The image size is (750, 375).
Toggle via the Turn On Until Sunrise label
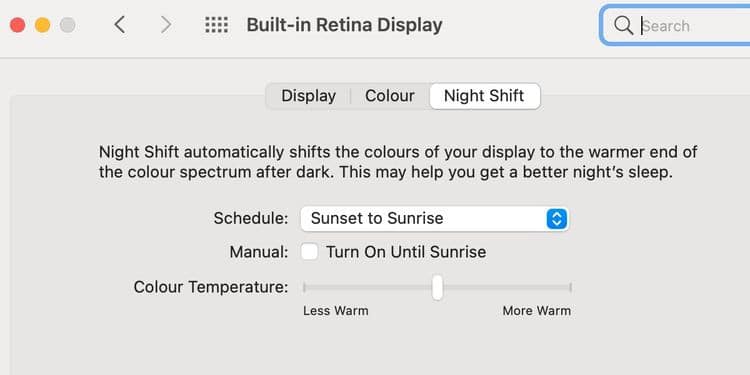pos(406,252)
